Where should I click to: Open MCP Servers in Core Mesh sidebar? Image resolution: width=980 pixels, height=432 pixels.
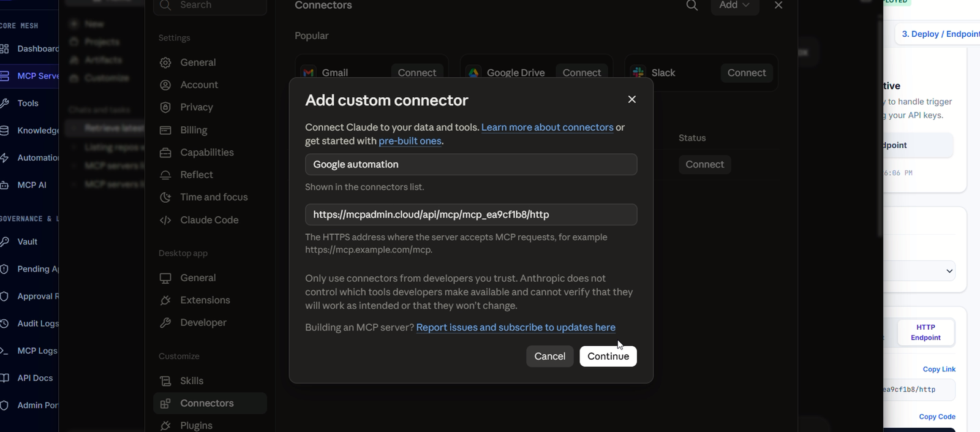(x=29, y=76)
